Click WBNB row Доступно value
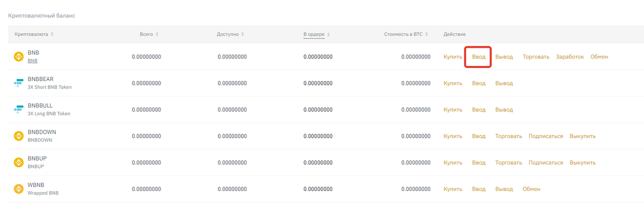The width and height of the screenshot is (644, 206). point(232,189)
